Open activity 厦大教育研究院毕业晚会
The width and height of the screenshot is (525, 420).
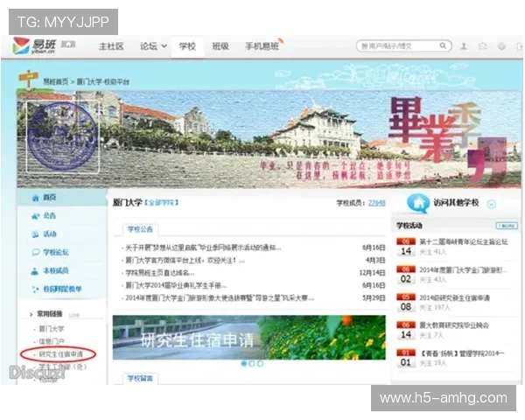click(454, 325)
